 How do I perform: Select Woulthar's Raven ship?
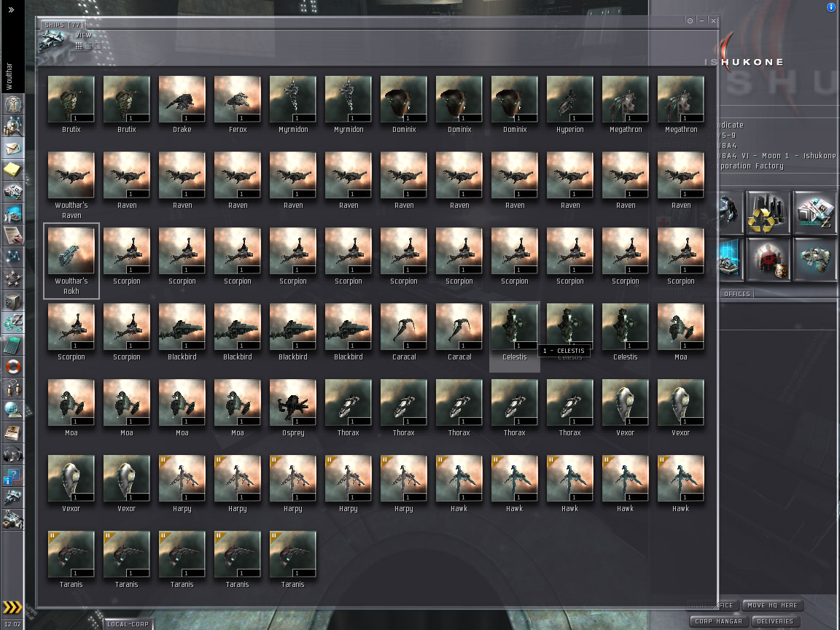[71, 185]
